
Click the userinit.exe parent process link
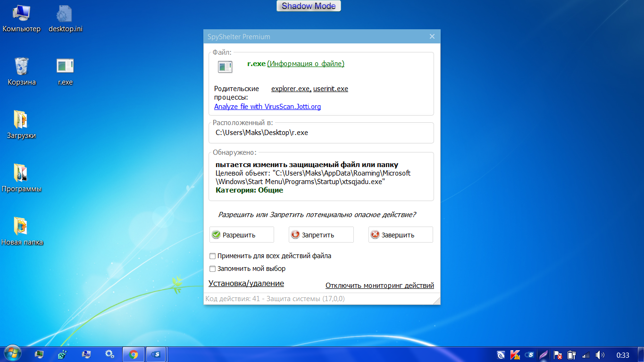[x=331, y=89]
